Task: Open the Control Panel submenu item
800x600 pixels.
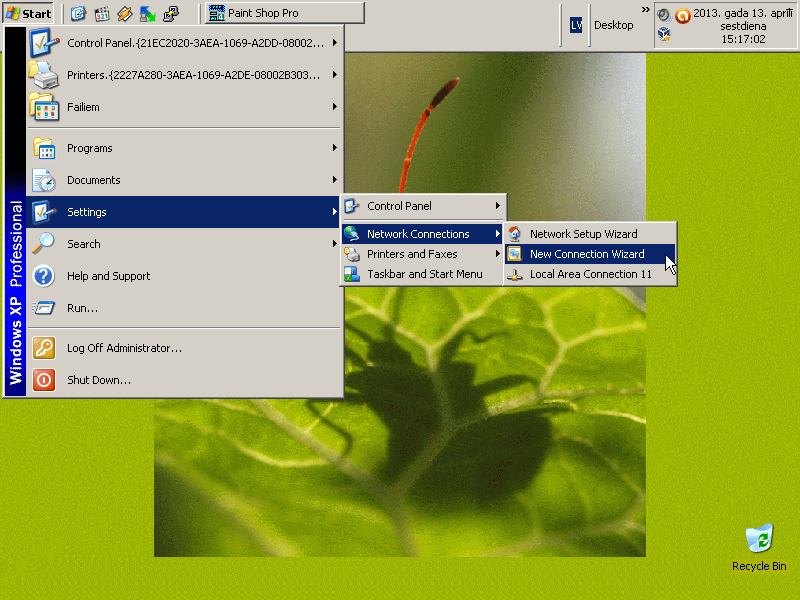Action: click(423, 206)
